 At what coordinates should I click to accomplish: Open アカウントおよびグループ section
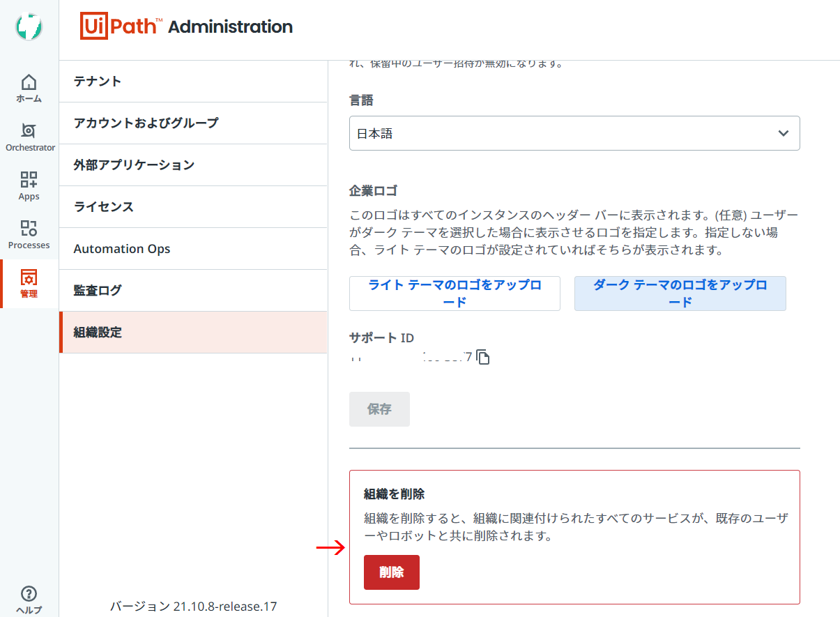[193, 123]
